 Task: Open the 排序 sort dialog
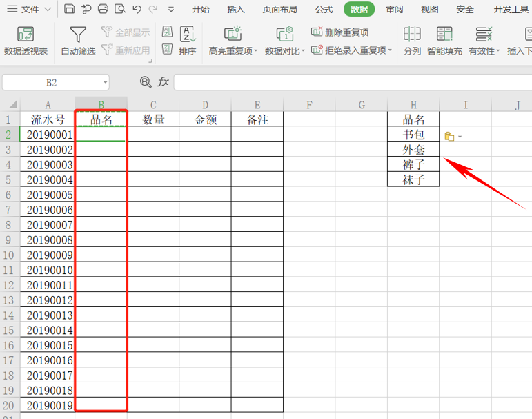(x=188, y=41)
